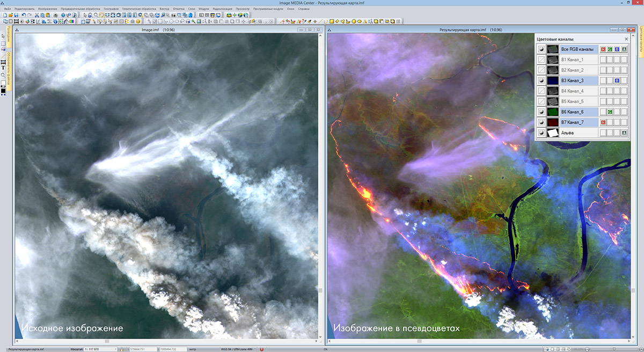
Task: Click the black foreground color swatch
Action: [3, 91]
